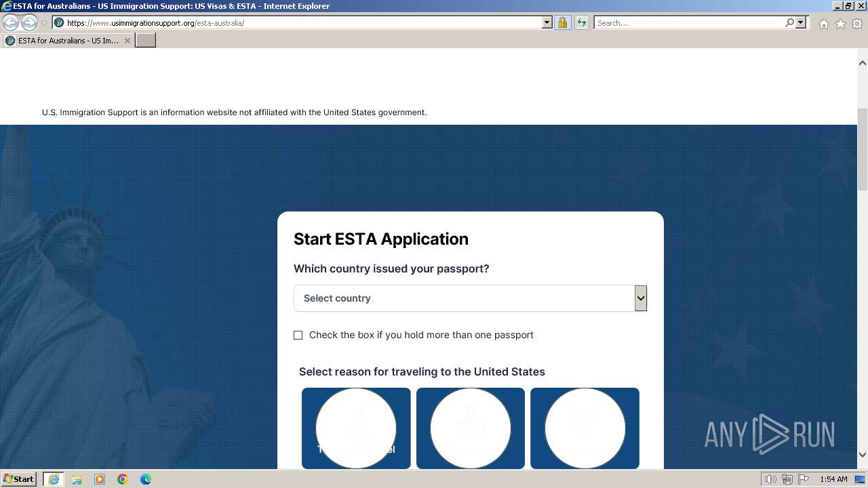868x488 pixels.
Task: Open the recent pages dropdown arrow
Action: pos(45,23)
